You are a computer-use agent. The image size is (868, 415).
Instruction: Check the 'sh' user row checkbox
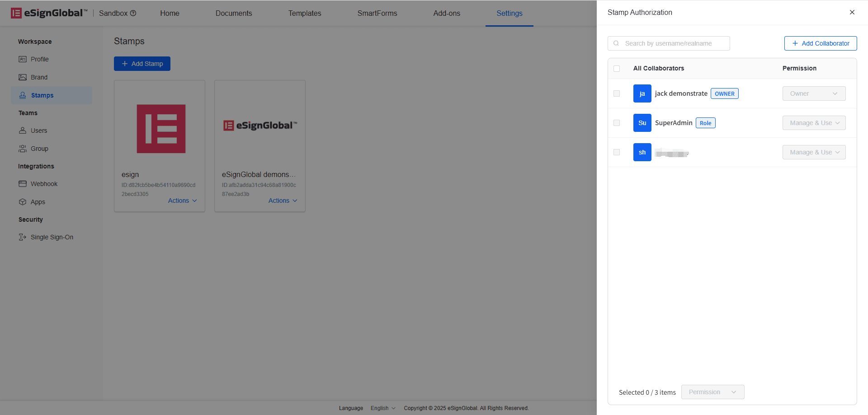617,152
